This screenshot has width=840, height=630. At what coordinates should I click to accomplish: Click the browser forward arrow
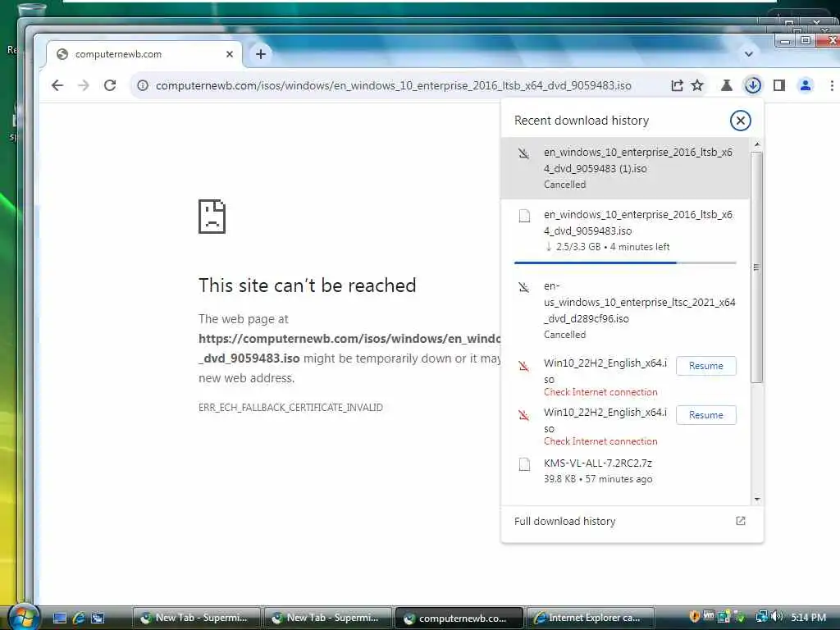coord(84,85)
